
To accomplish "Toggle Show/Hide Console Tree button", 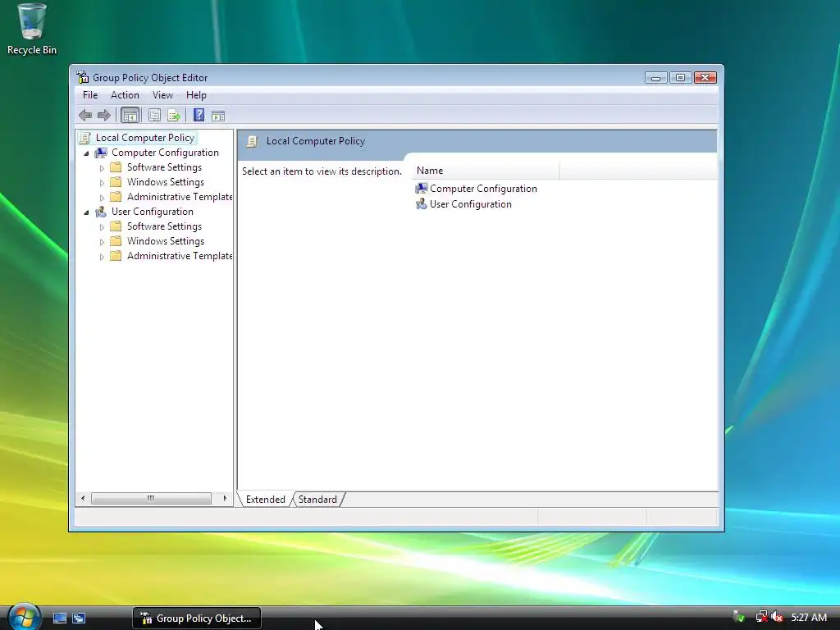I will pyautogui.click(x=130, y=115).
